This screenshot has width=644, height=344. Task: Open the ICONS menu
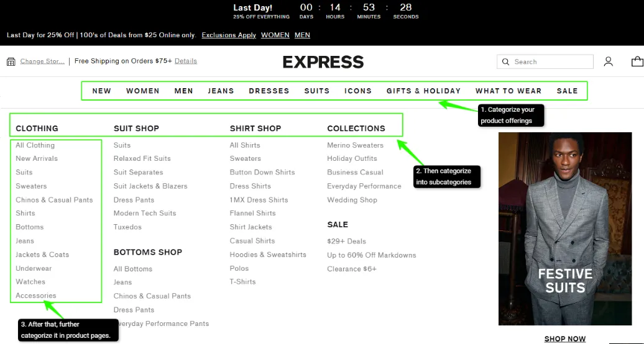[x=357, y=91]
